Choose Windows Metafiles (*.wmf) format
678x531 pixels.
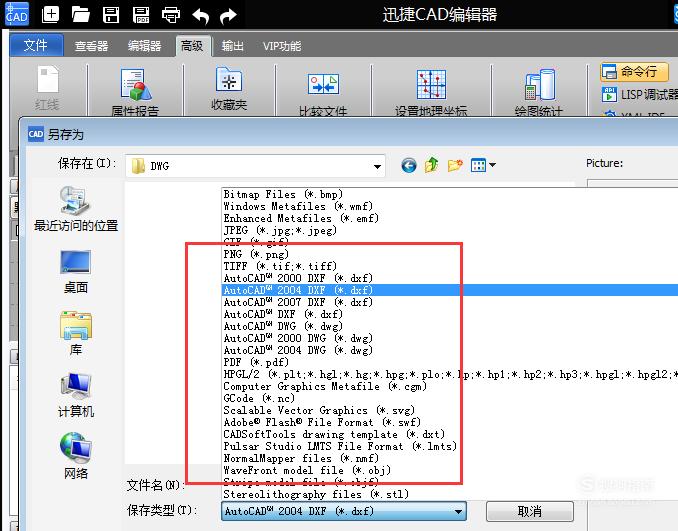(x=298, y=206)
